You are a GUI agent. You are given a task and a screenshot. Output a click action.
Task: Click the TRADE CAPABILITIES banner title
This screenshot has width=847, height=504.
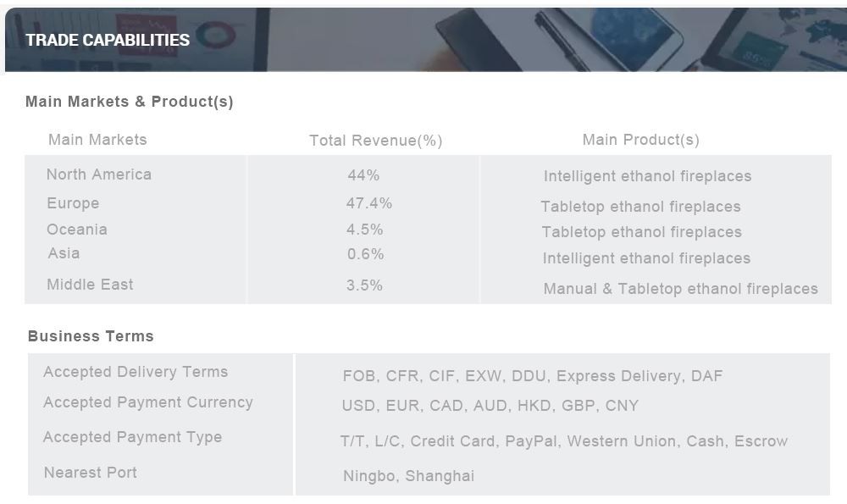tap(108, 40)
